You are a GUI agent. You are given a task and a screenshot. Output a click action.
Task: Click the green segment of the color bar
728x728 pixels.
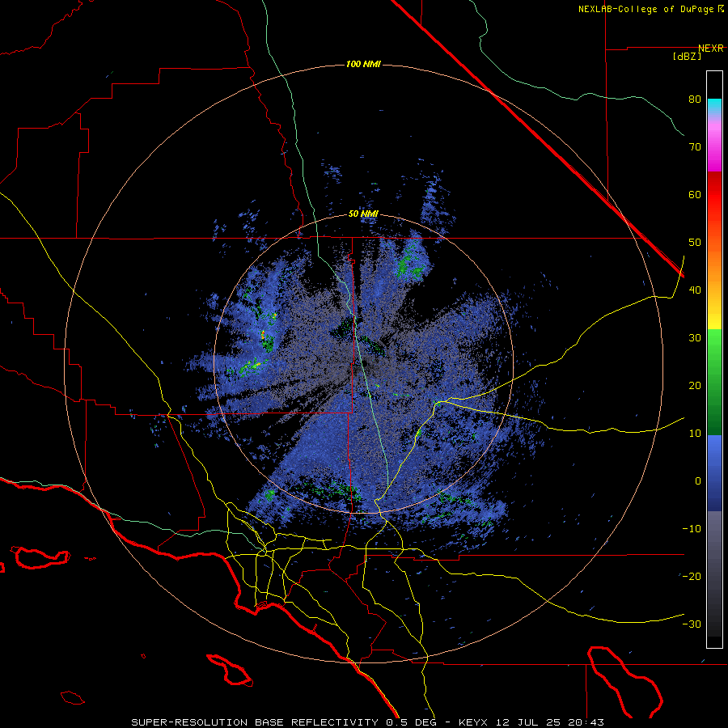pyautogui.click(x=714, y=382)
